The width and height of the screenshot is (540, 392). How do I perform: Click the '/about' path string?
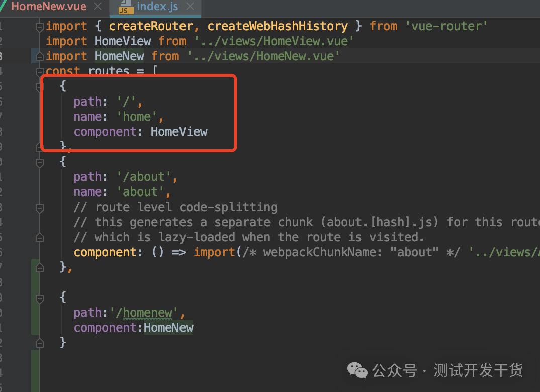click(x=144, y=177)
